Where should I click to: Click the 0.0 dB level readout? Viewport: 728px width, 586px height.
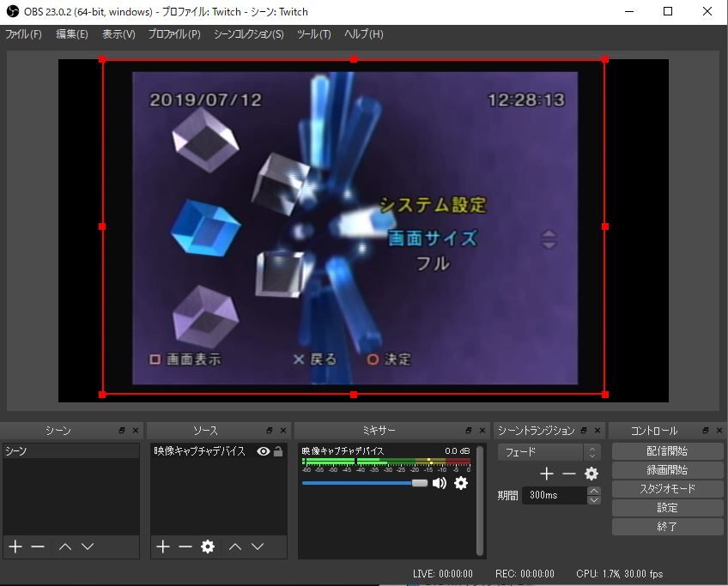tap(458, 451)
